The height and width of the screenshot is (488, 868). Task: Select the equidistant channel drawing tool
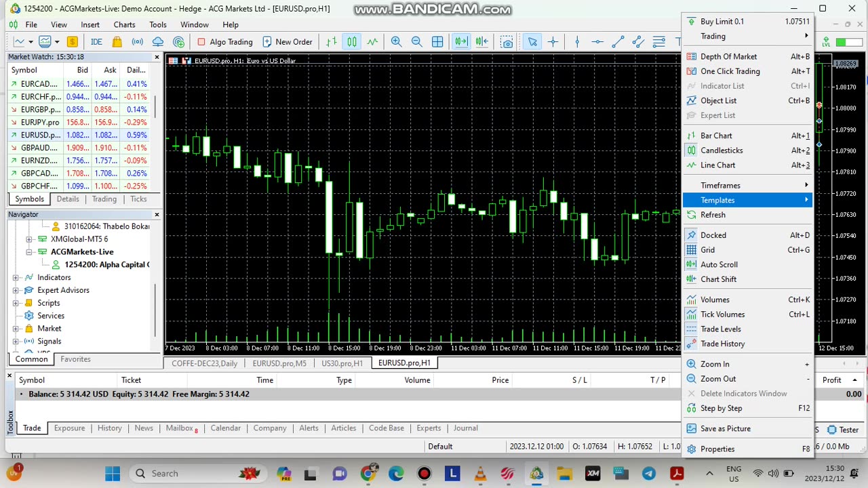(638, 41)
